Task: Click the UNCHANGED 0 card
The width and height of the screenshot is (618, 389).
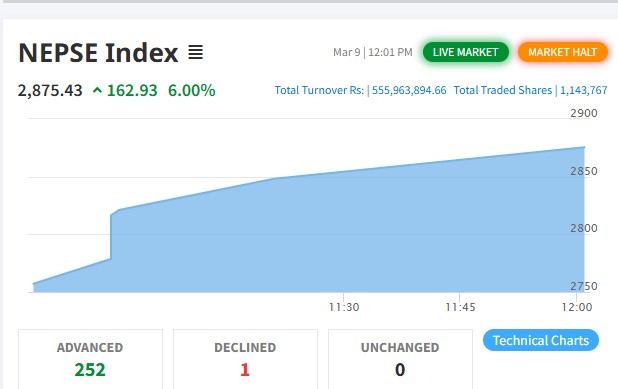Action: click(400, 359)
